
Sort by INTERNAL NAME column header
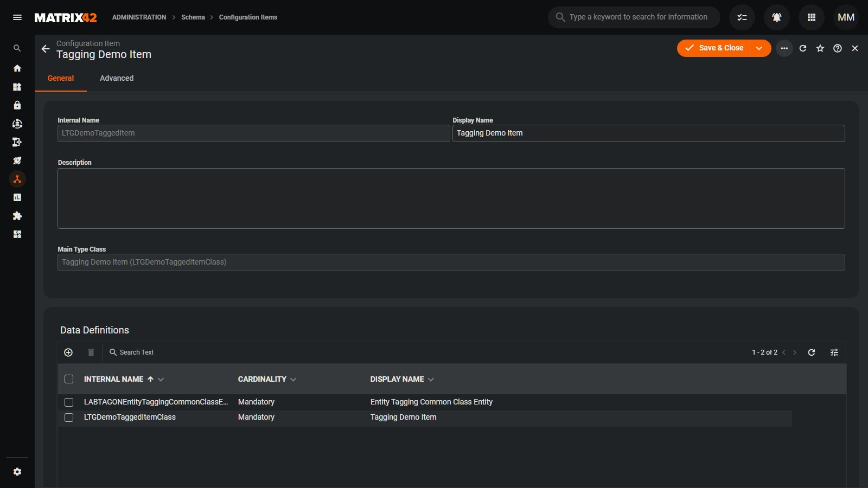tap(114, 379)
